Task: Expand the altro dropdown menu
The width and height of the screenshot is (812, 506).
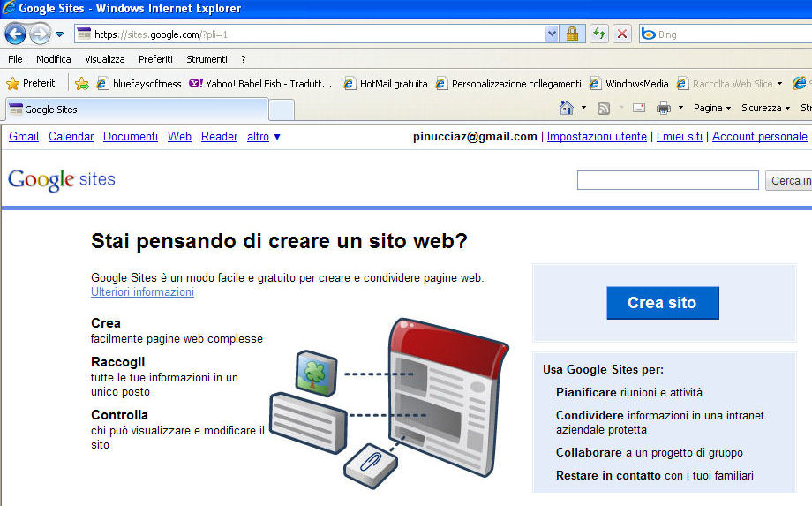Action: (264, 137)
